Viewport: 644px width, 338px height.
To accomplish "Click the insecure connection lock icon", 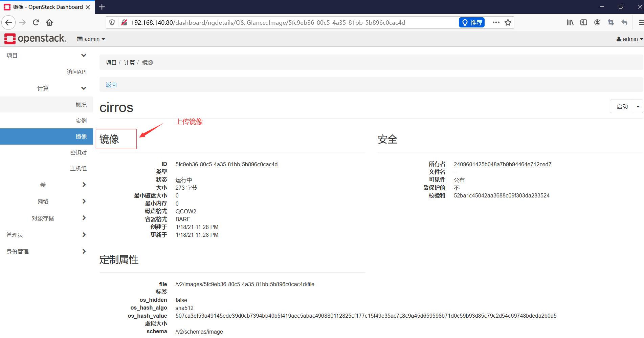I will point(124,23).
